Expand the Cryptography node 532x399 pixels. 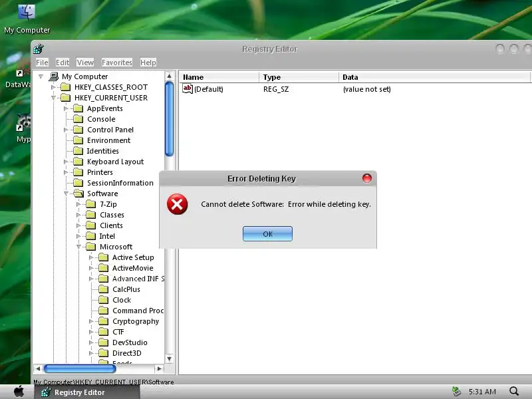91,321
